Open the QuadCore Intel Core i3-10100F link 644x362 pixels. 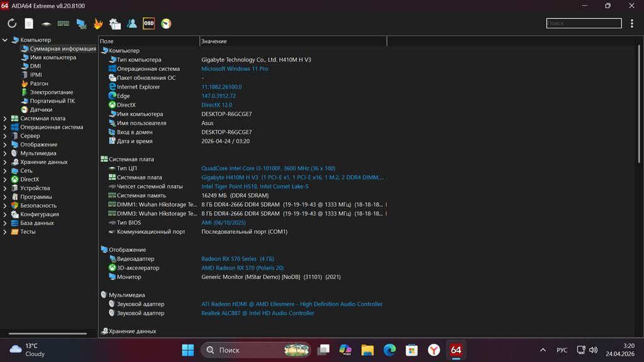click(x=268, y=168)
